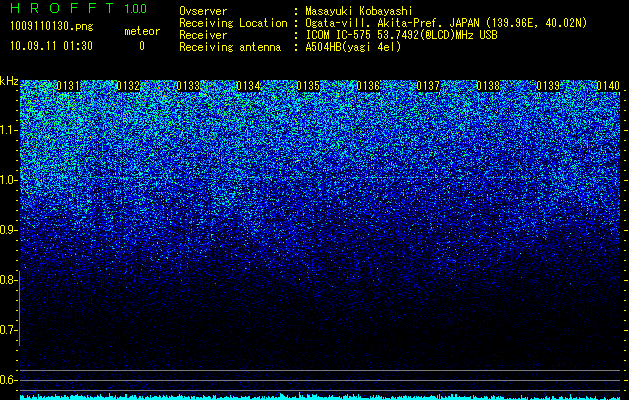Select the 0.7 frequency axis label

pos(7,330)
